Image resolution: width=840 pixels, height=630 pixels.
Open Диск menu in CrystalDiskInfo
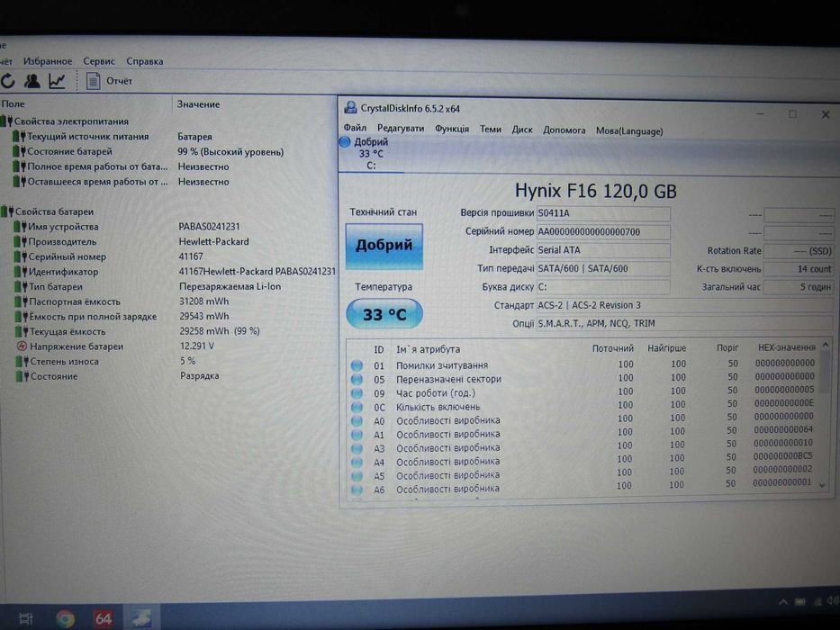click(x=522, y=130)
